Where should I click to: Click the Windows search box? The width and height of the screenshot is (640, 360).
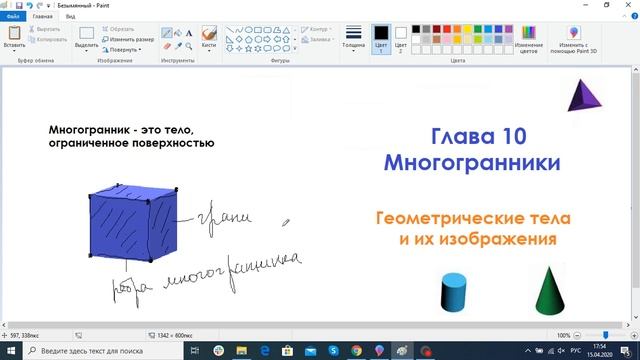pyautogui.click(x=103, y=351)
